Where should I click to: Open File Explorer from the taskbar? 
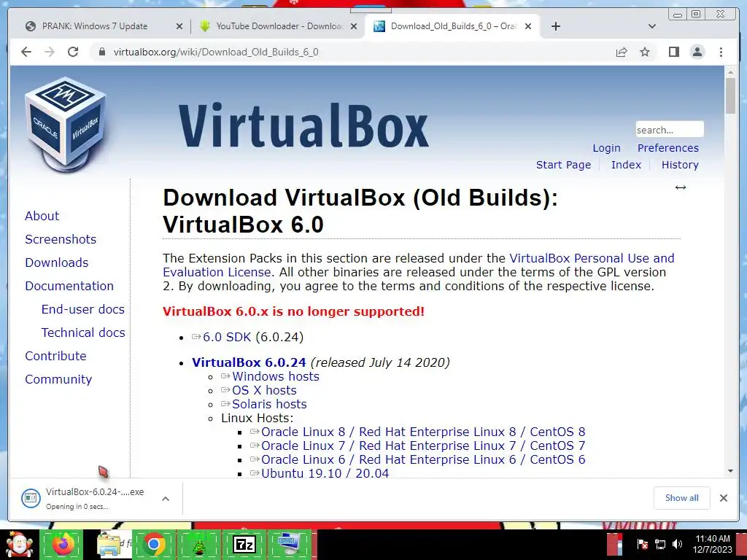(109, 544)
